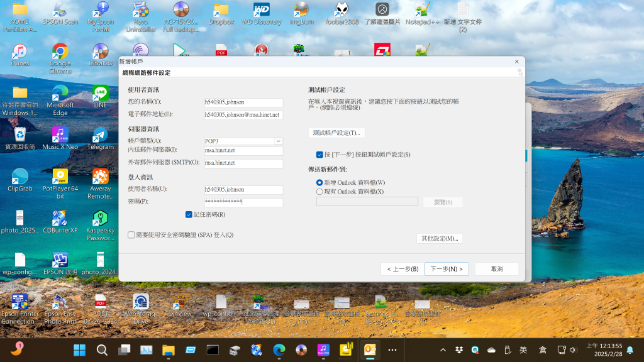This screenshot has height=362, width=644.
Task: Open the taskbar overflow ellipsis menu
Action: click(x=392, y=349)
